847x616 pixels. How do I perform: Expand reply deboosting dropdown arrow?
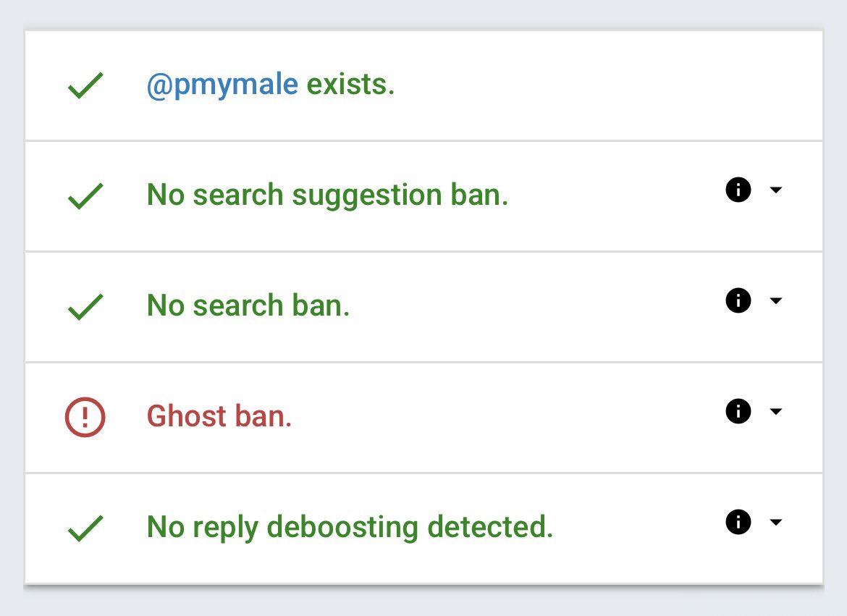pyautogui.click(x=775, y=522)
